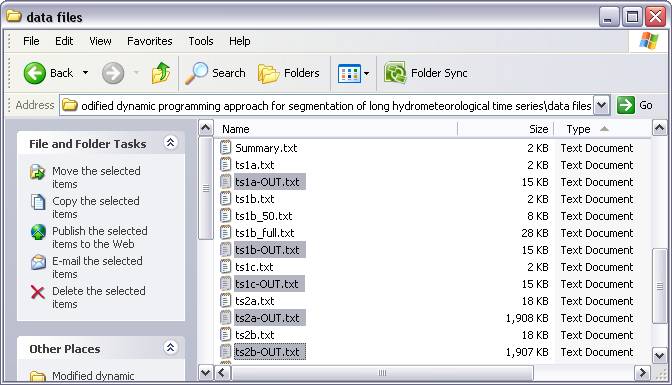
Task: Click E-mail the selected items
Action: point(97,268)
